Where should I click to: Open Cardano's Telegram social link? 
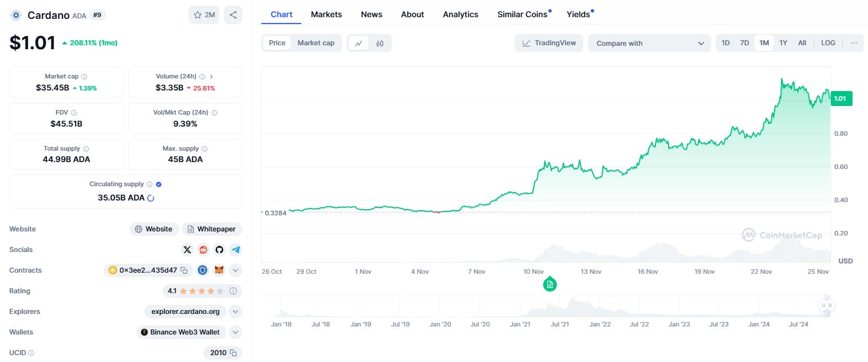pyautogui.click(x=235, y=250)
